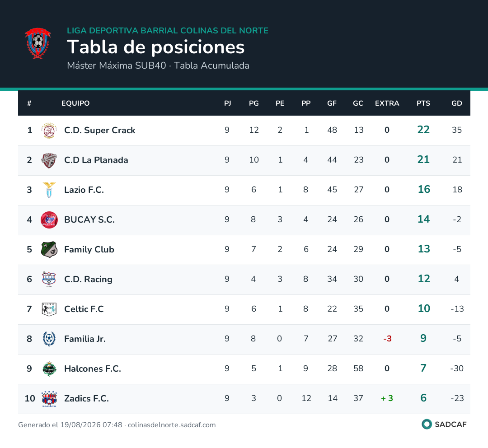Click the Tabla de posiciones title
Viewport: 488px width, 448px height.
pyautogui.click(x=155, y=47)
